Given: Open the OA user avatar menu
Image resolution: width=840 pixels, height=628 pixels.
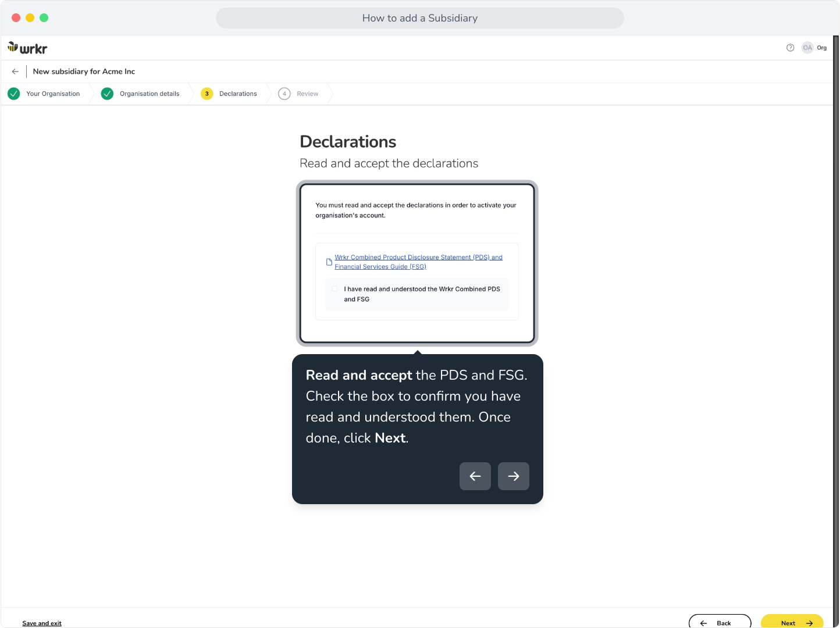Looking at the screenshot, I should (x=807, y=48).
